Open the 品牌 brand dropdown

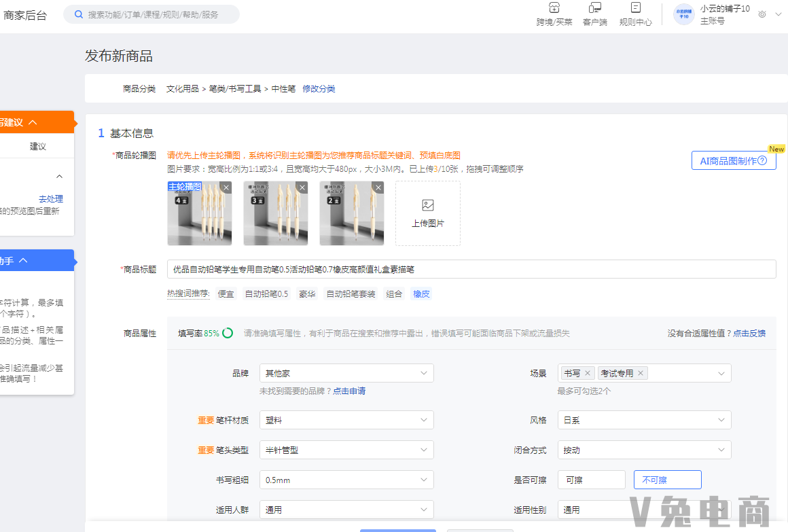click(x=346, y=372)
